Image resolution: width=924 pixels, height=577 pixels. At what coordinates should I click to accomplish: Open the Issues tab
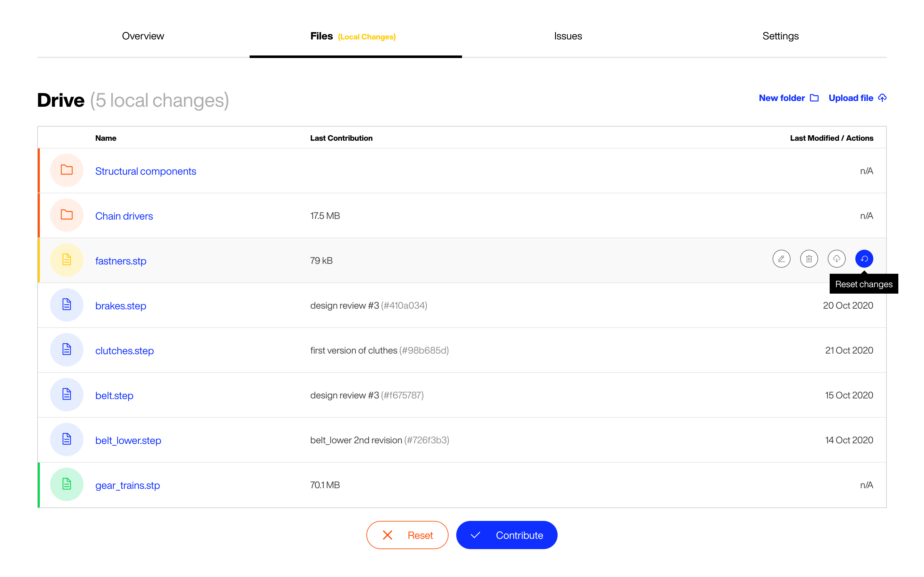pos(568,36)
